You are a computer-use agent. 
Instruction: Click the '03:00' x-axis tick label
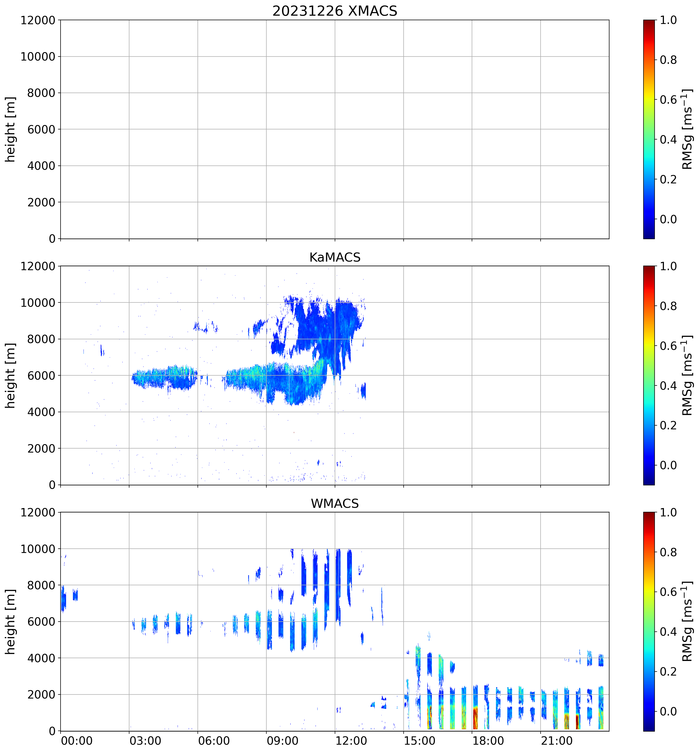coord(145,741)
